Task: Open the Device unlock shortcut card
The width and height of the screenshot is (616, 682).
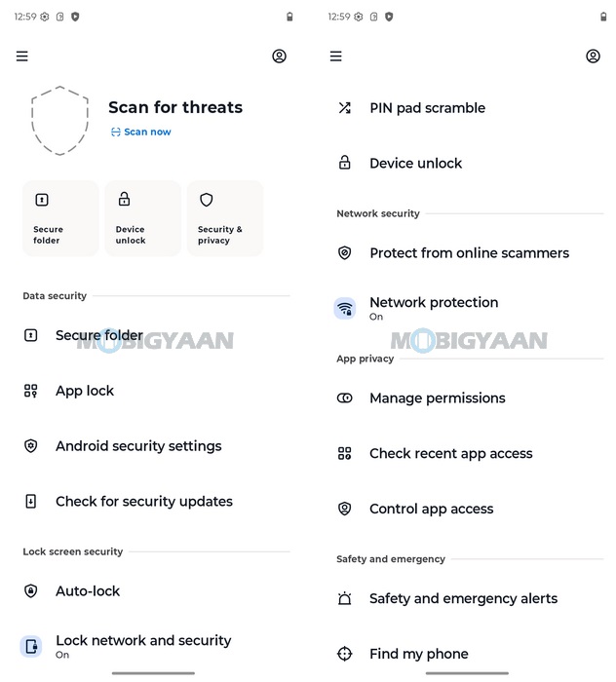Action: (x=142, y=218)
